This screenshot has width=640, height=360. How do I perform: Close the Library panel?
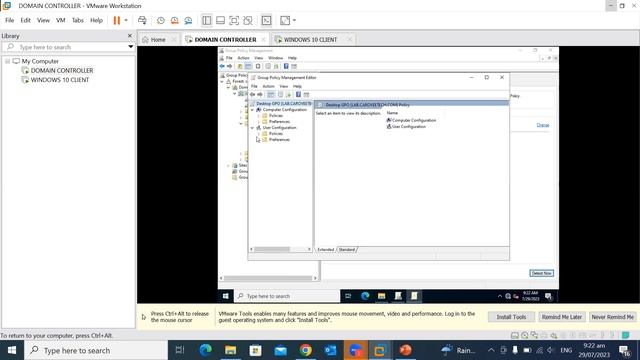pos(130,36)
